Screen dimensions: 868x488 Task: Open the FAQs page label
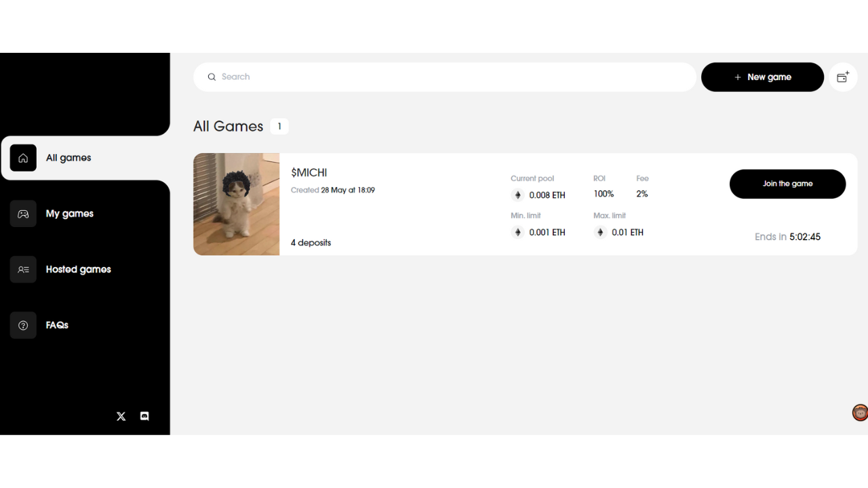57,325
